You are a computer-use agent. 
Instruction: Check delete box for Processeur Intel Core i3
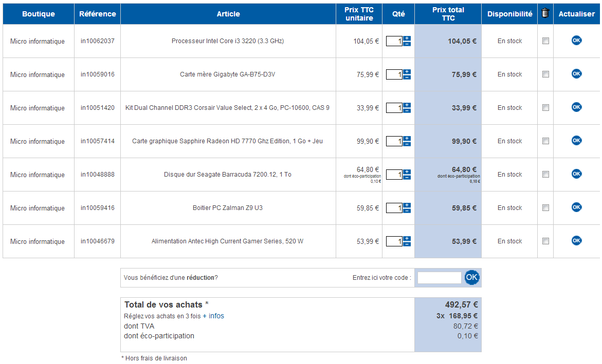click(x=545, y=41)
